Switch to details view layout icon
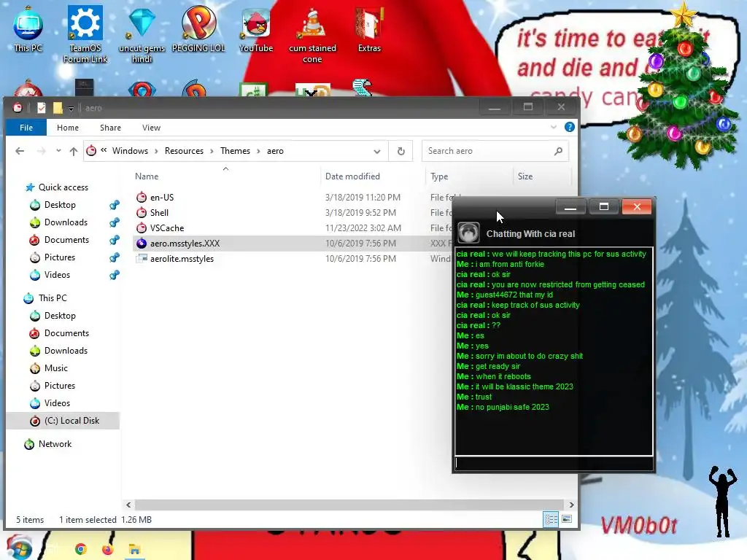The height and width of the screenshot is (560, 747). click(x=551, y=519)
